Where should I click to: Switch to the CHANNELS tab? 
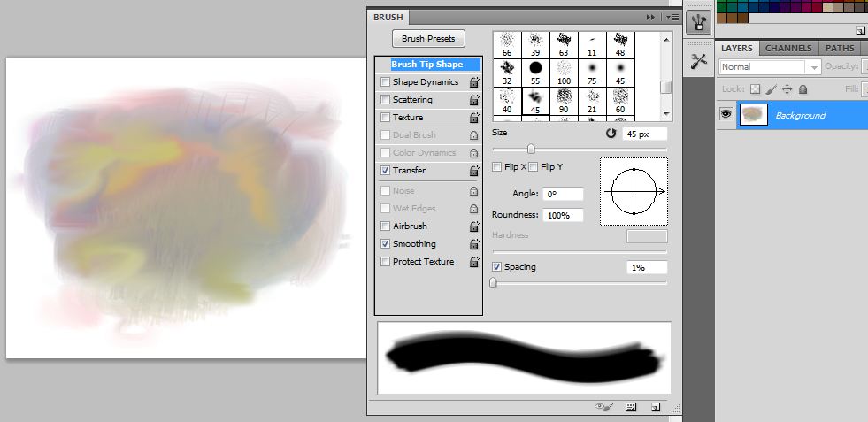click(788, 48)
